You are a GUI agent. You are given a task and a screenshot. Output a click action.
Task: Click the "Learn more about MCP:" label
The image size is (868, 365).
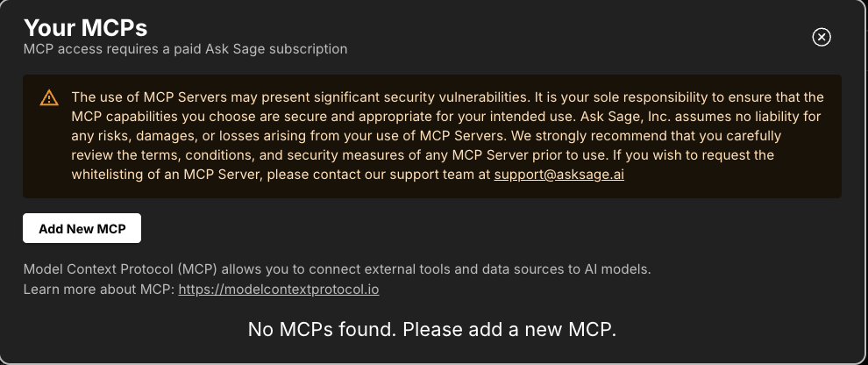point(99,290)
